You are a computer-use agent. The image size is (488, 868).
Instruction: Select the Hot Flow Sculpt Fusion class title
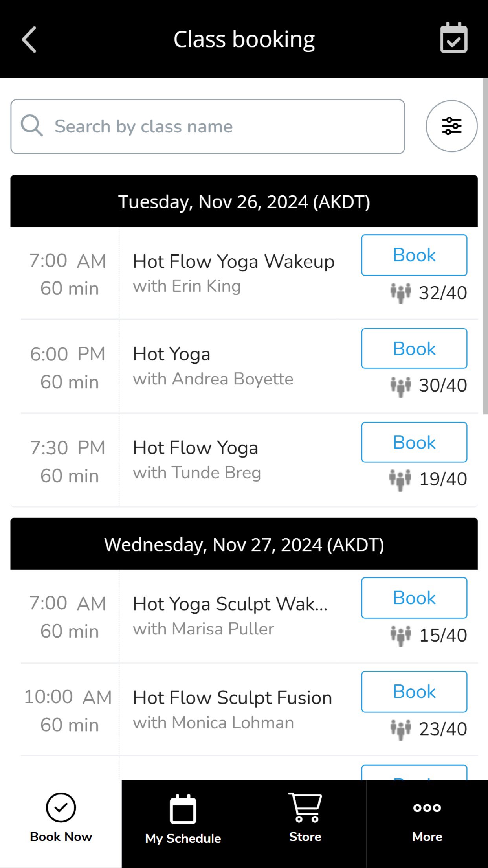[x=232, y=698]
